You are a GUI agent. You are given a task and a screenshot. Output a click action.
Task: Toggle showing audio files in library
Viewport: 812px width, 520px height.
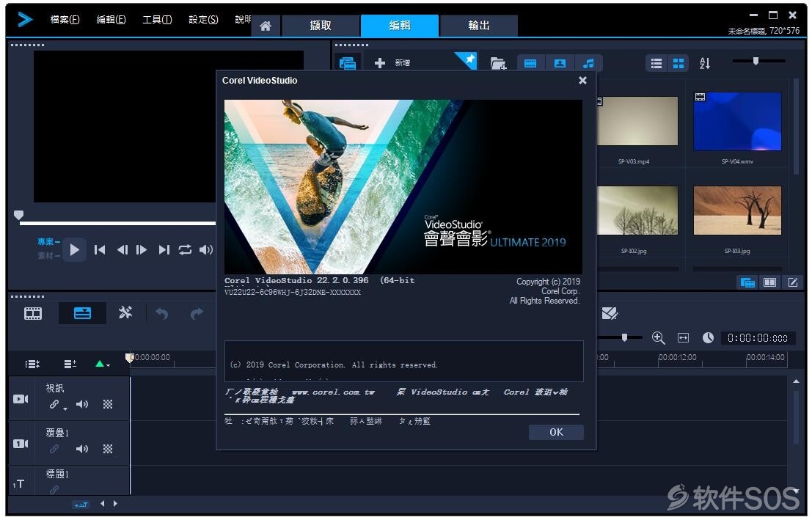click(x=588, y=63)
